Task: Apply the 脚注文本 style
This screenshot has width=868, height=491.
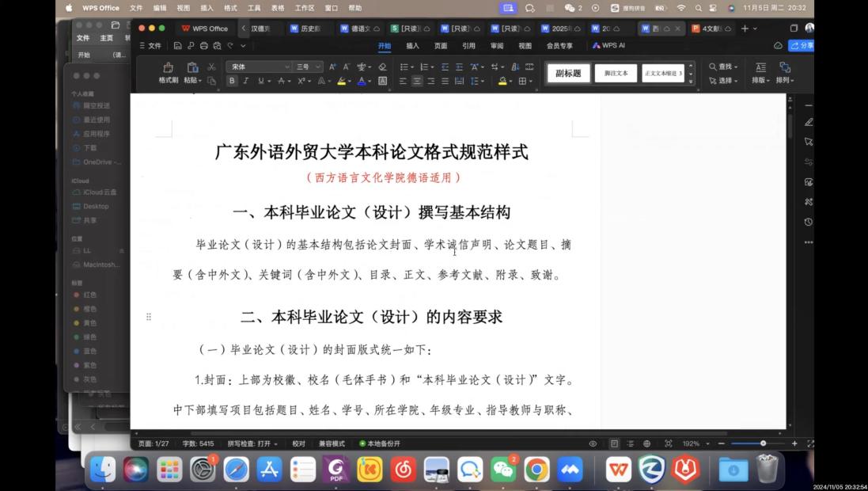Action: point(616,72)
